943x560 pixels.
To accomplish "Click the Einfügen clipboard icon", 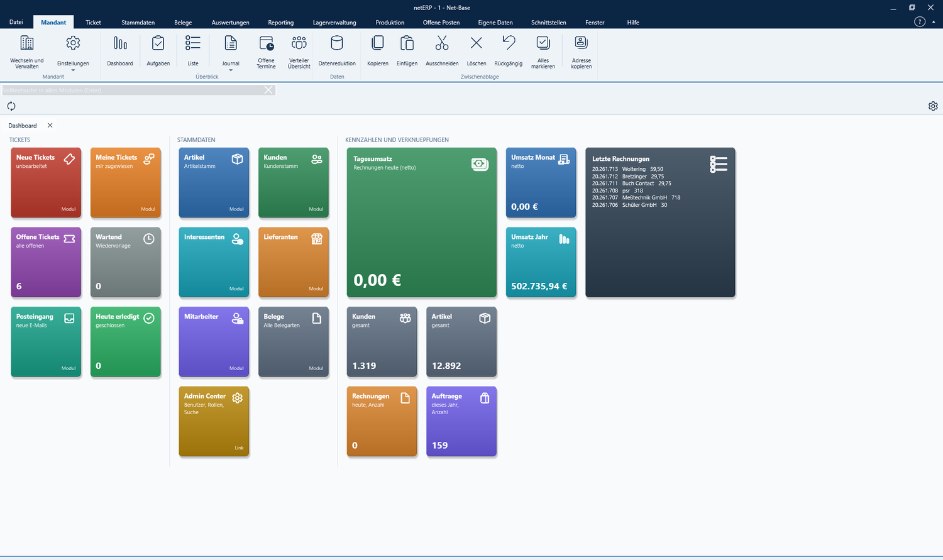I will coord(407,43).
